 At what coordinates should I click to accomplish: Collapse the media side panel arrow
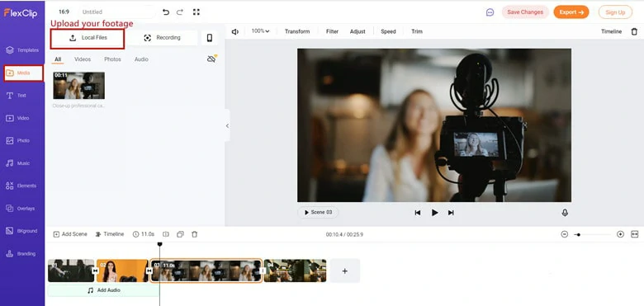227,126
